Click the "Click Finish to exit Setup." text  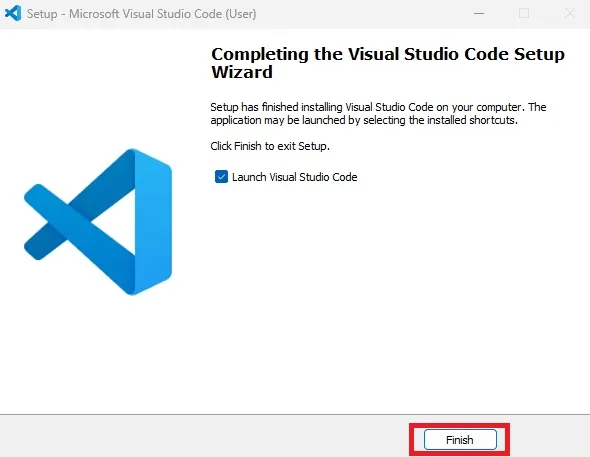click(x=270, y=146)
